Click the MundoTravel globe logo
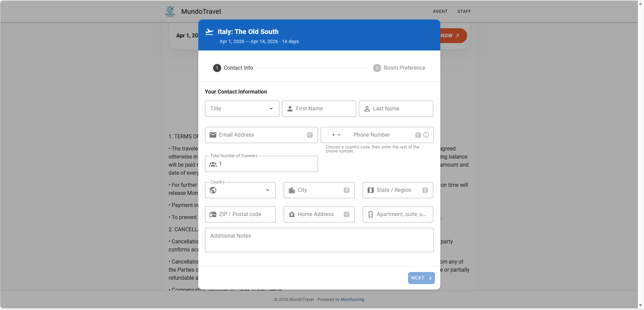644x310 pixels. [170, 11]
